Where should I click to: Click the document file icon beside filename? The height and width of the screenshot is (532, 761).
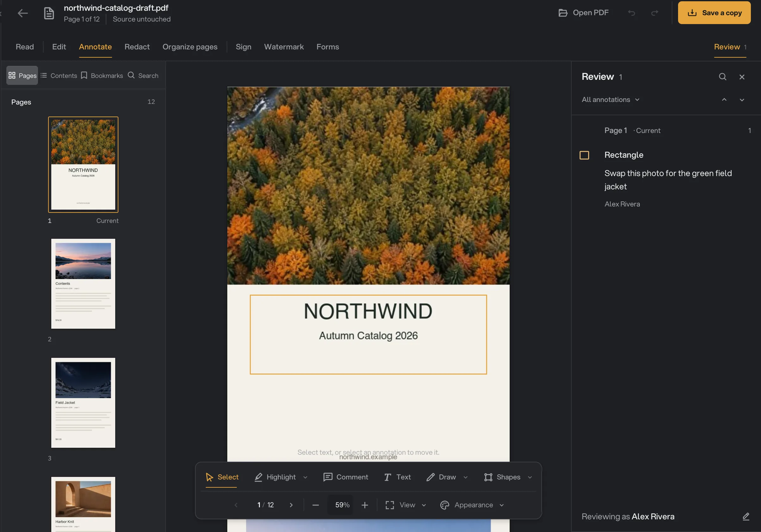pyautogui.click(x=49, y=13)
